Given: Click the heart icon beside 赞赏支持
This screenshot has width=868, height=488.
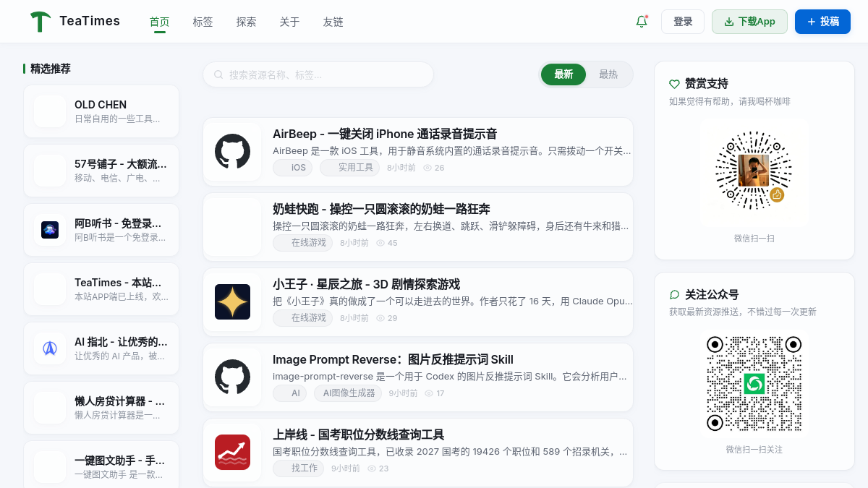Looking at the screenshot, I should (x=674, y=84).
